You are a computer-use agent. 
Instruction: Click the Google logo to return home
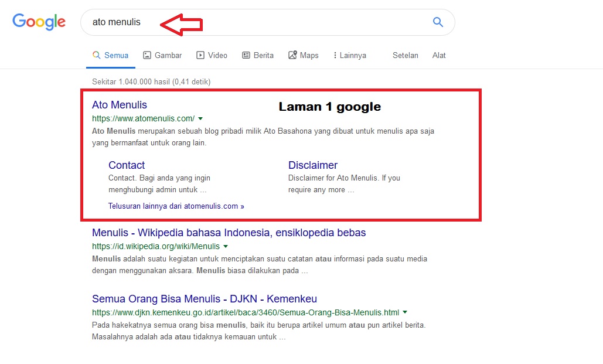(38, 22)
